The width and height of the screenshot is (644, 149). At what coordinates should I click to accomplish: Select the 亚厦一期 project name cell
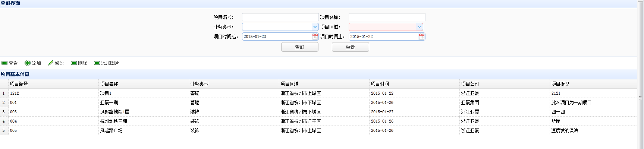144,102
